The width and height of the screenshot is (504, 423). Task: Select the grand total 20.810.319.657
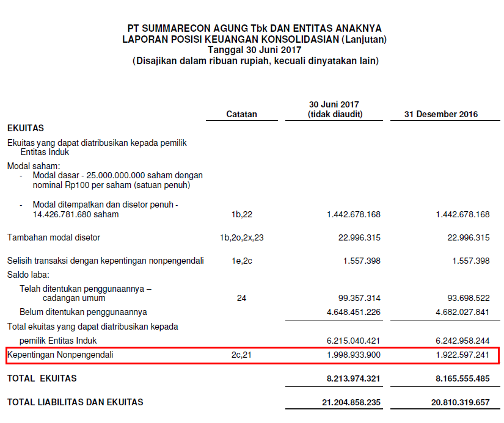click(x=460, y=402)
